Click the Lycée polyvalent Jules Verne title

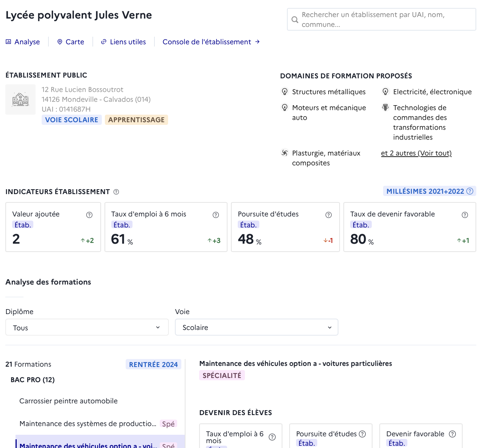79,15
